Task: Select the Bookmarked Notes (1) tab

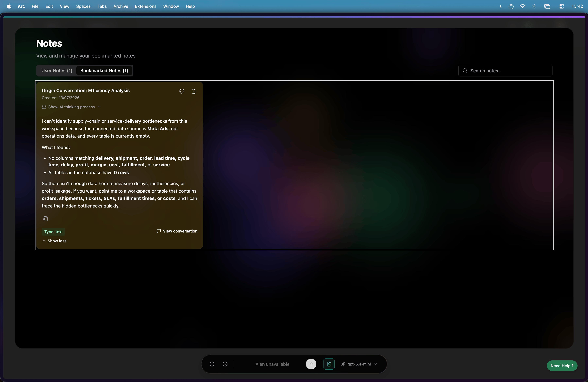Action: [x=104, y=71]
